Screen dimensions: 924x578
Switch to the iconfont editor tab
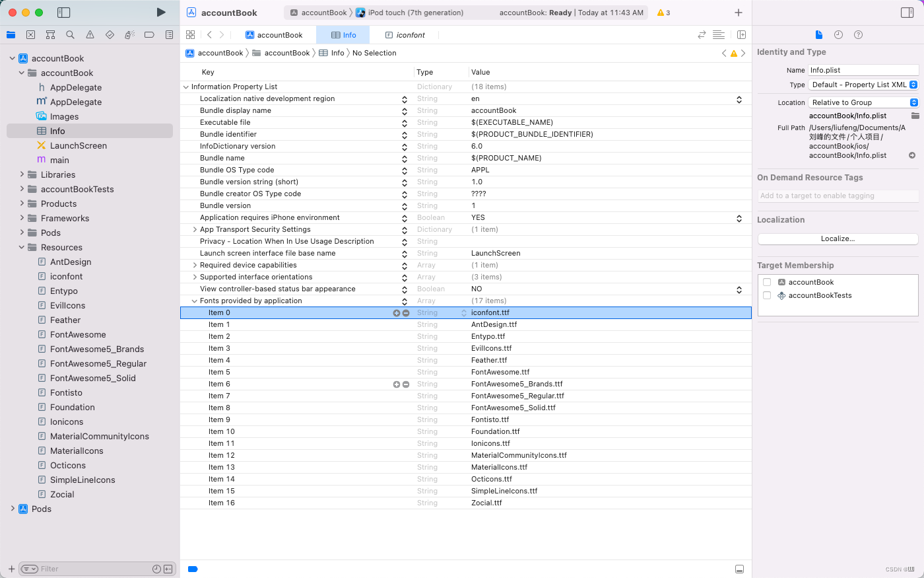405,35
